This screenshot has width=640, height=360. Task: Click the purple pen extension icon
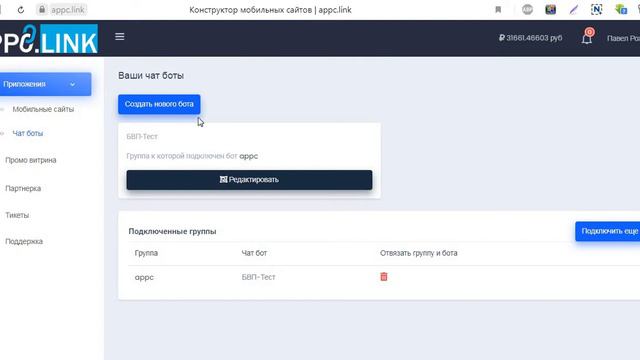pyautogui.click(x=573, y=10)
